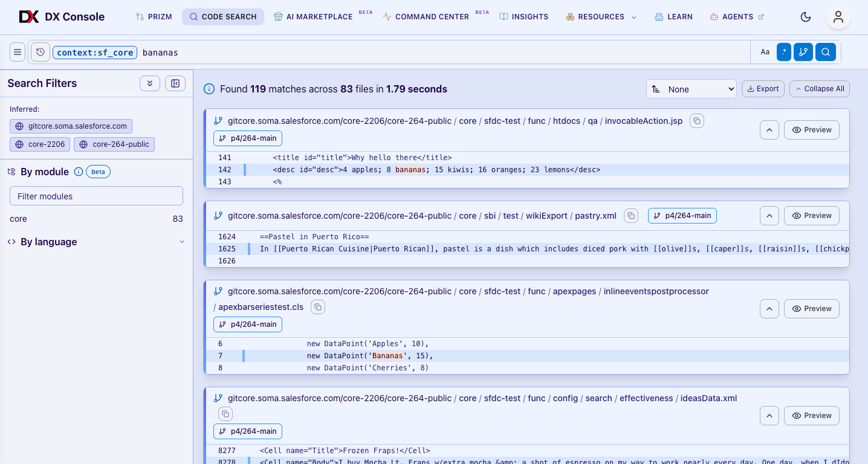
Task: Toggle dark mode moon icon
Action: click(805, 17)
